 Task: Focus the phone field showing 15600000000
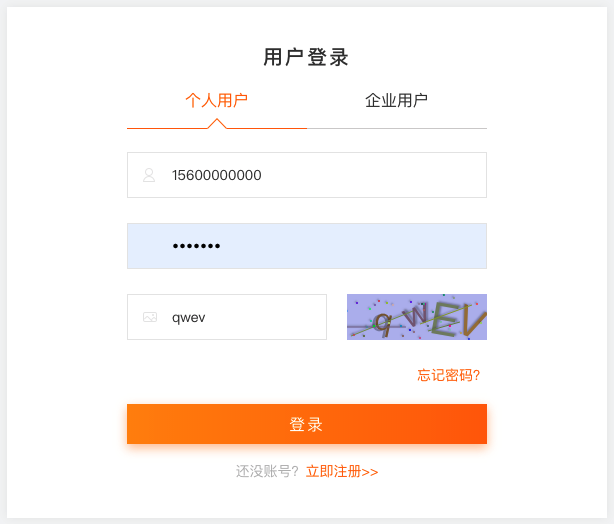click(x=307, y=175)
